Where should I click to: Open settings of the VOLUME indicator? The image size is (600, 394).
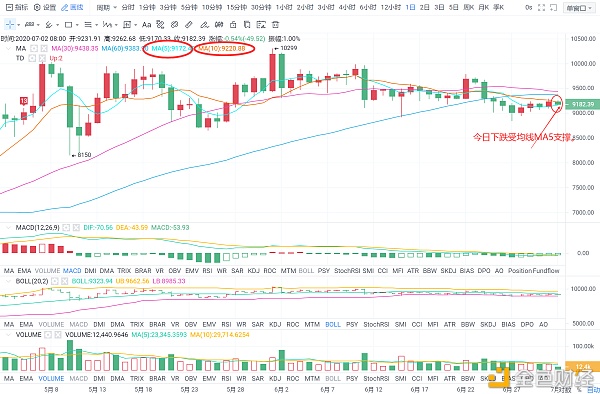click(x=48, y=335)
